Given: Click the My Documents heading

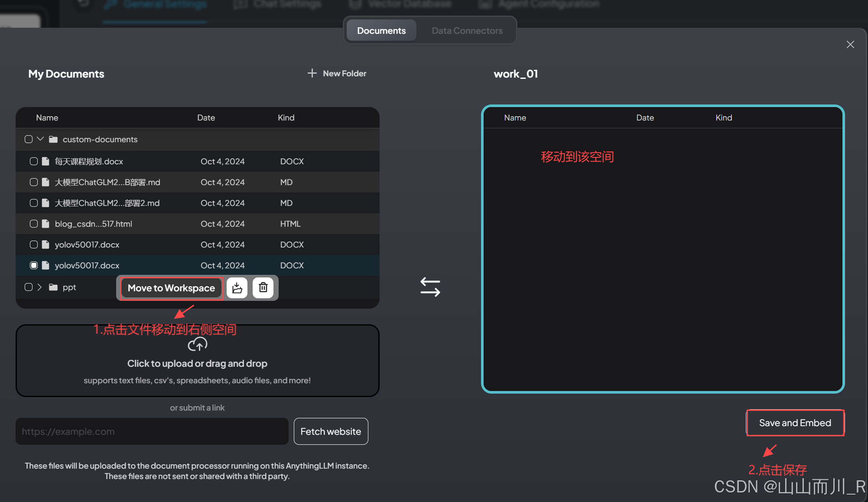Looking at the screenshot, I should tap(66, 74).
